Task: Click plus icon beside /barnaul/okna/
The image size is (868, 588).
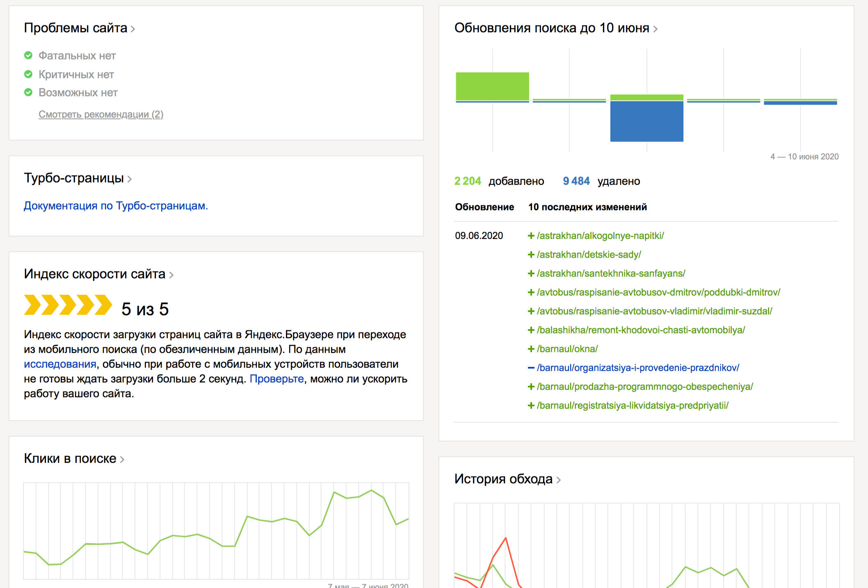Action: [531, 349]
